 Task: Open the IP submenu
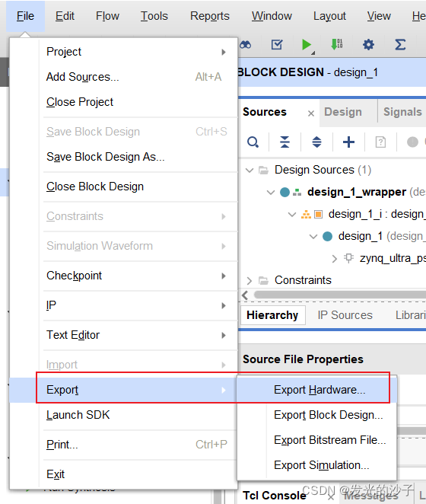(138, 305)
